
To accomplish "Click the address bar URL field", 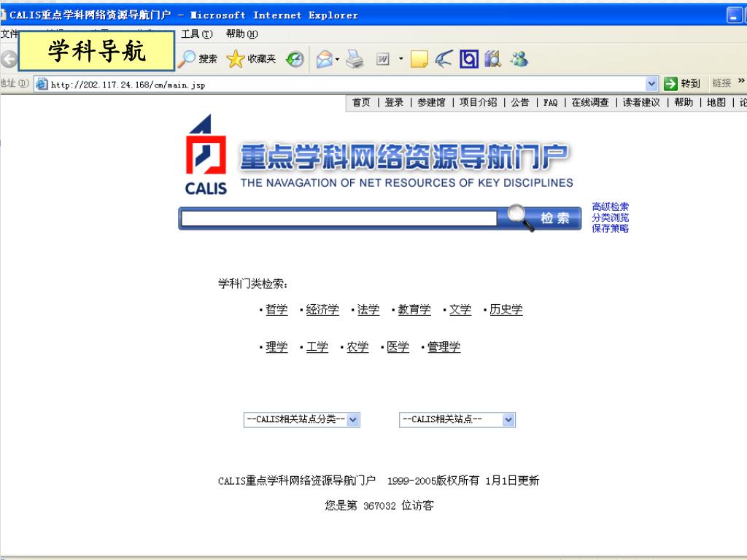I will coord(347,85).
